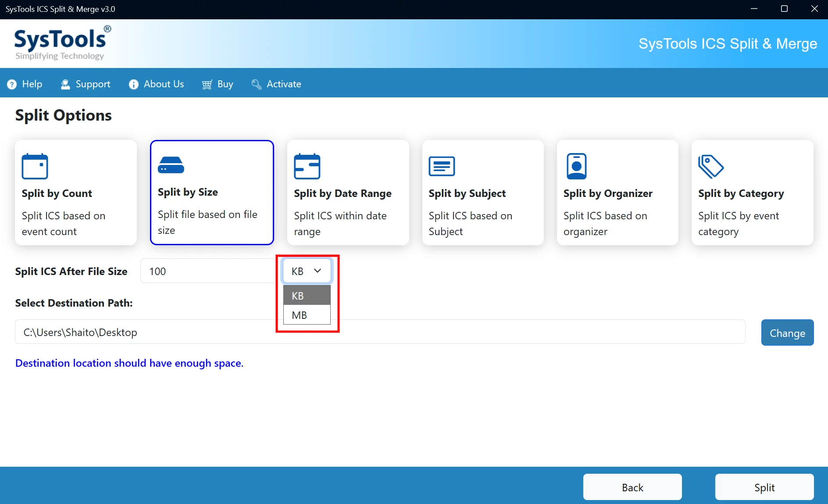
Task: Choose MB from the unit list
Action: pos(307,315)
